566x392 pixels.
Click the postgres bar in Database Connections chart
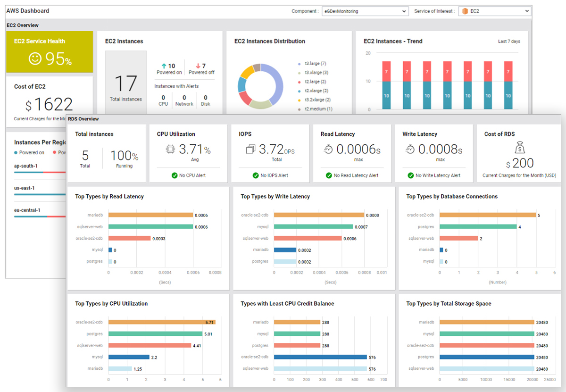[478, 227]
